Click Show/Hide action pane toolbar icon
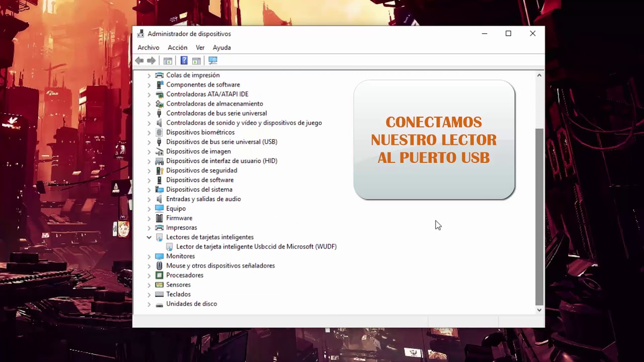The width and height of the screenshot is (644, 362). click(197, 60)
